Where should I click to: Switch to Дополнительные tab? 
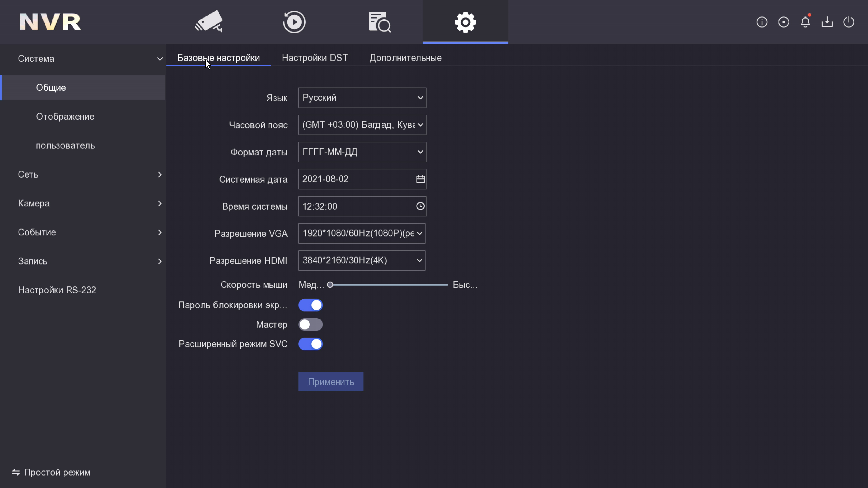pos(405,58)
